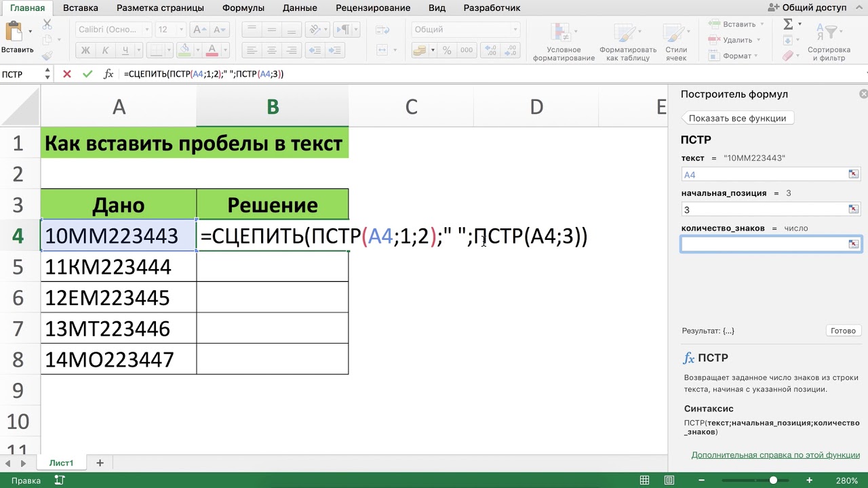
Task: Click the increase decimal places icon
Action: [491, 50]
